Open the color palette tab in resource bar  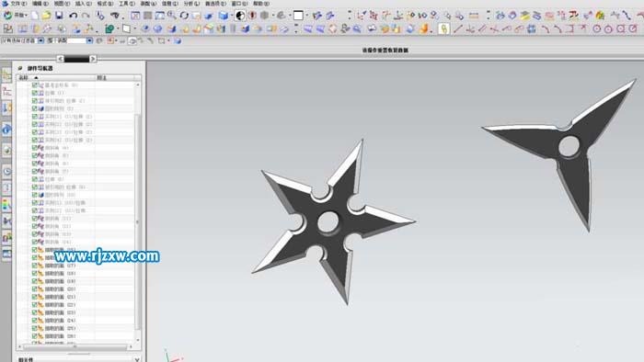[x=6, y=205]
